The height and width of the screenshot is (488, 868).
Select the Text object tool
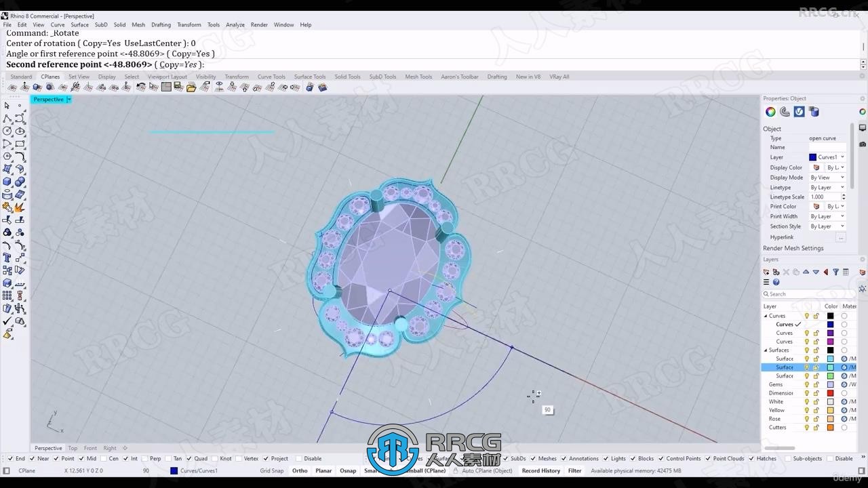[7, 258]
